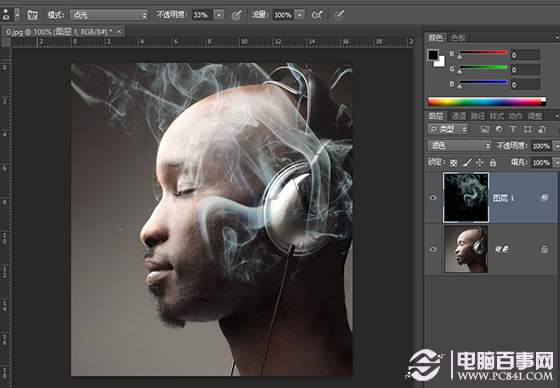Switch to the 图层 layers tab
Viewport: 560px width, 388px height.
click(435, 116)
